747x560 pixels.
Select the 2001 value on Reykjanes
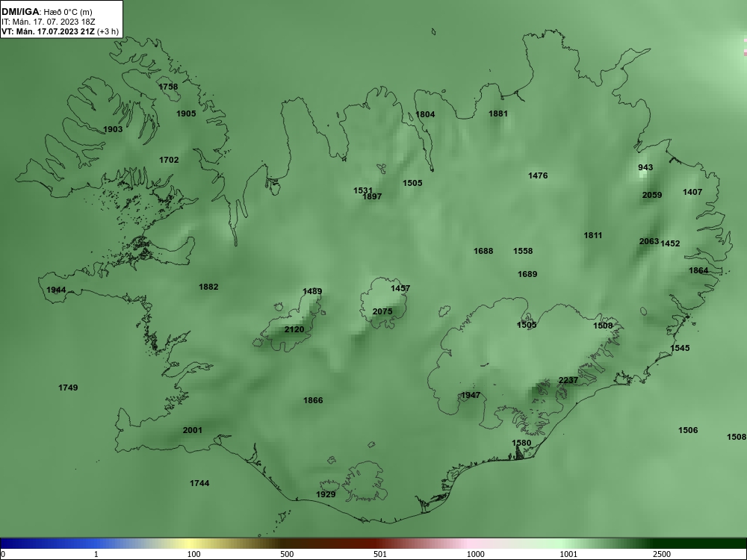(x=193, y=430)
